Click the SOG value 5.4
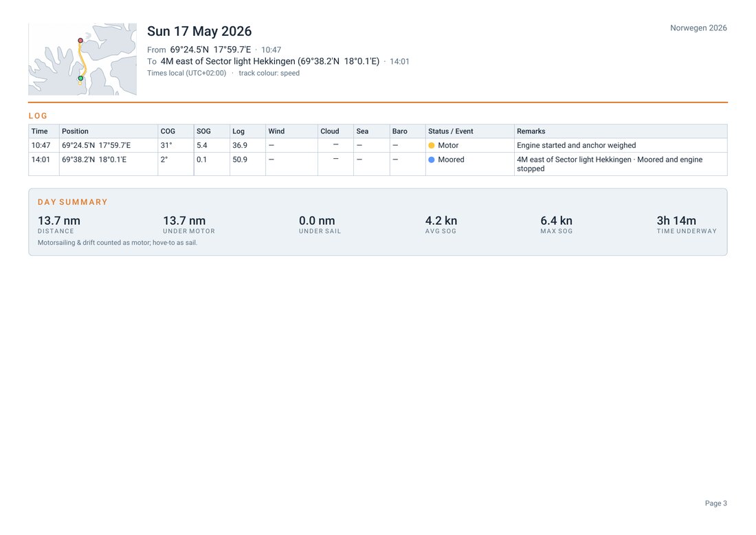Screen dimensions: 756x535 pyautogui.click(x=201, y=145)
